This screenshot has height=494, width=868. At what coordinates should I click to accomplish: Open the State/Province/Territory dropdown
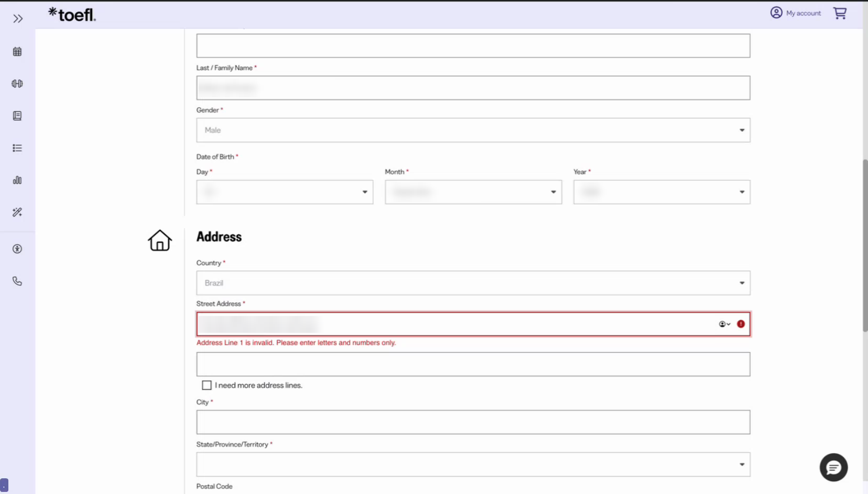click(x=473, y=464)
